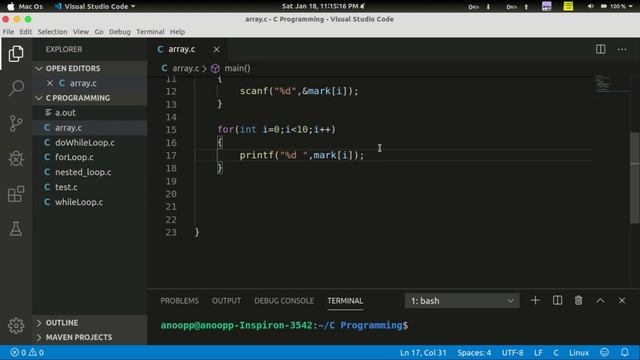
Task: Click the purple tray icon in top bar
Action: [547, 6]
